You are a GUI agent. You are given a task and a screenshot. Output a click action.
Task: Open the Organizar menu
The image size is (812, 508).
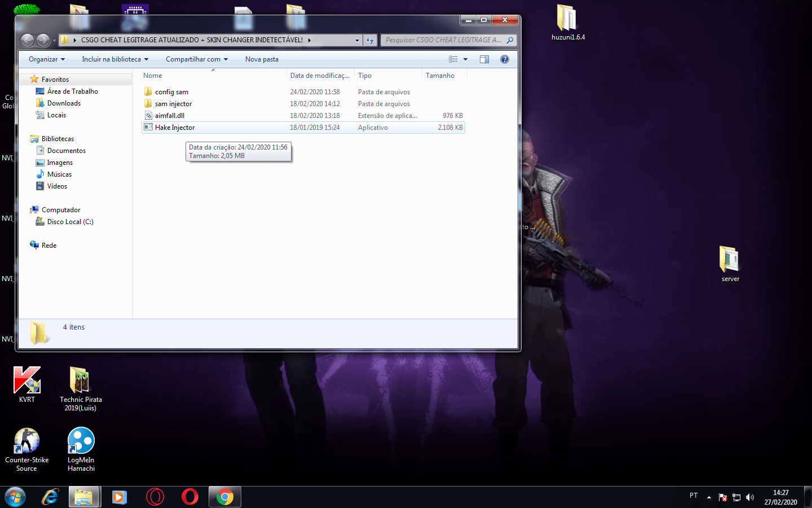[x=47, y=59]
